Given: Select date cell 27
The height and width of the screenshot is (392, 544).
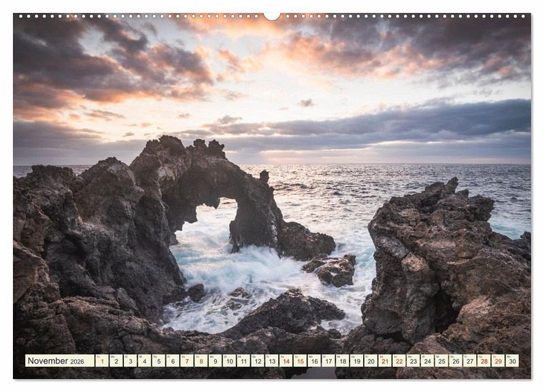Looking at the screenshot, I should [470, 361].
